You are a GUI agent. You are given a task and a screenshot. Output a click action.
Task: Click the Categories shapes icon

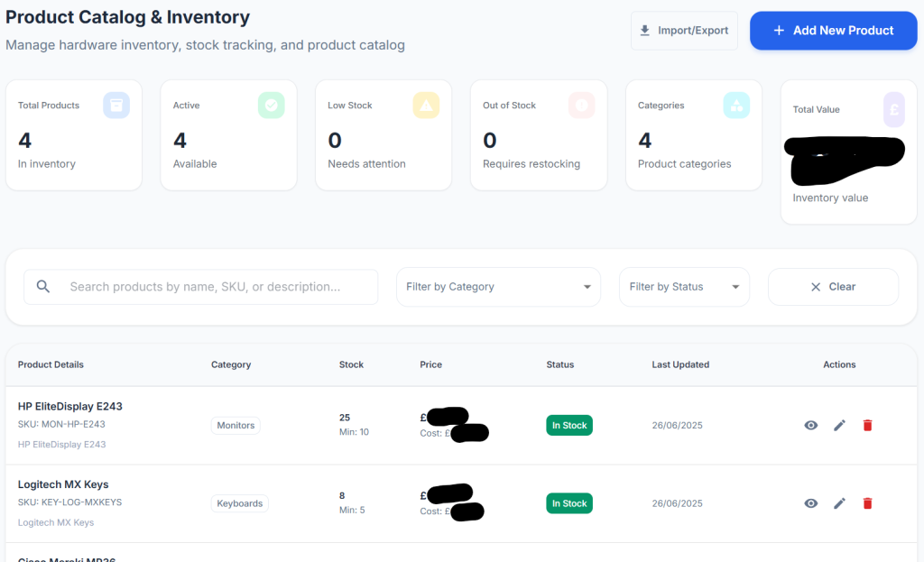click(736, 106)
